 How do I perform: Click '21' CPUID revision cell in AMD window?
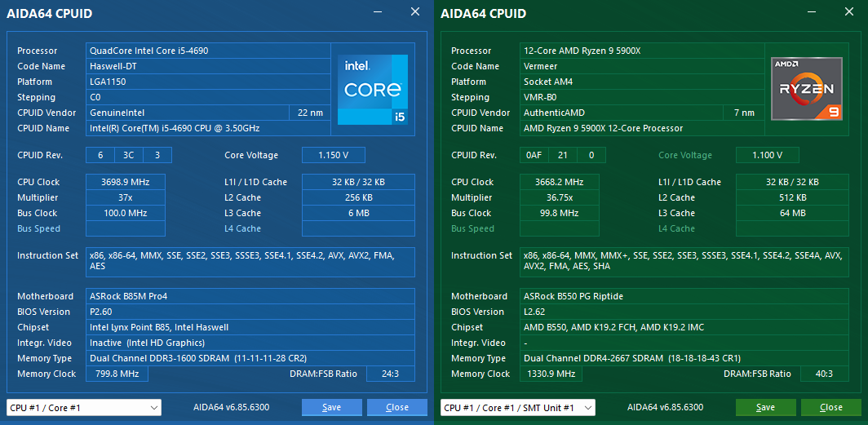tap(562, 155)
